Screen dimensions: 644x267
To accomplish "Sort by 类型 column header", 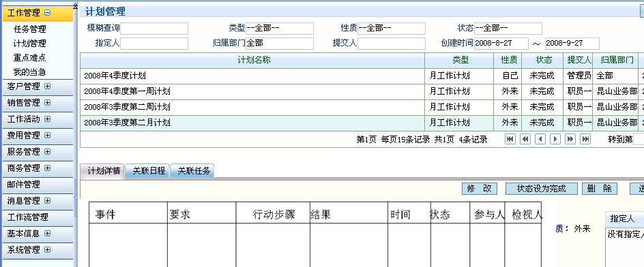I will point(459,61).
